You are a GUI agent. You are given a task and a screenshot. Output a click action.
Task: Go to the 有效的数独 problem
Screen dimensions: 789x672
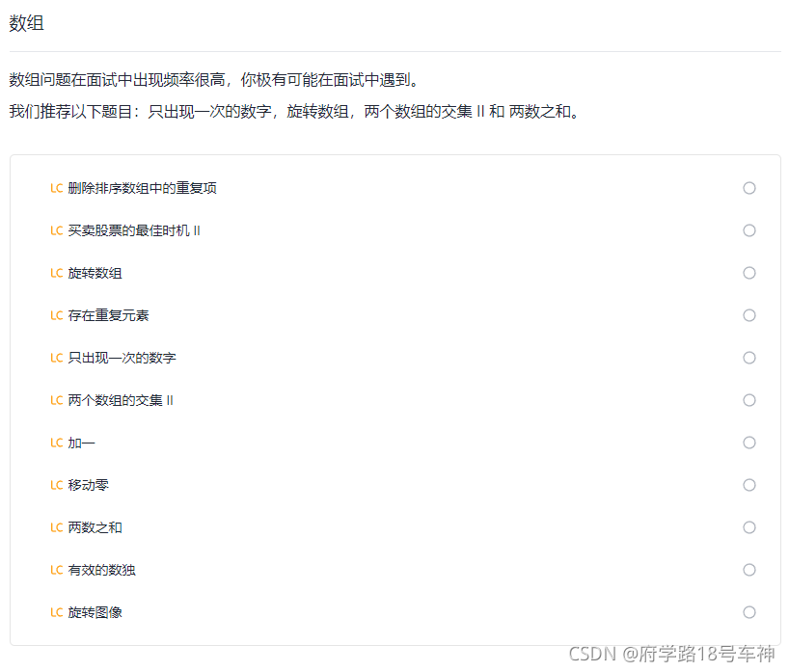click(102, 570)
